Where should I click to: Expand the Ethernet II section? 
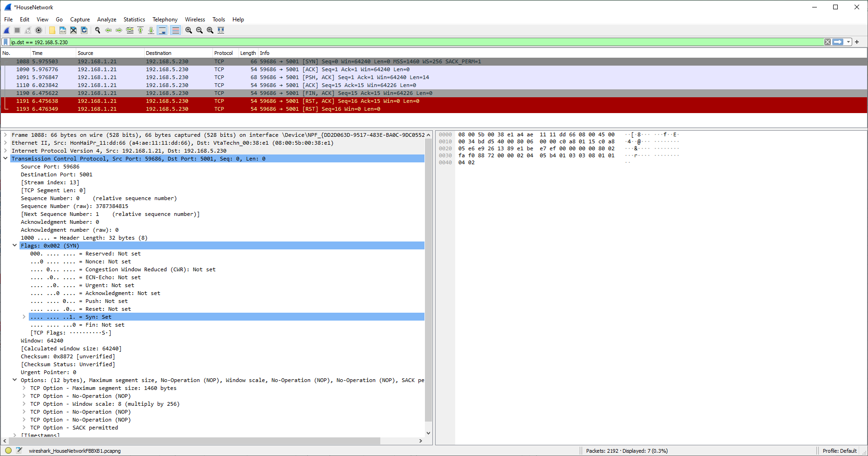[6, 143]
